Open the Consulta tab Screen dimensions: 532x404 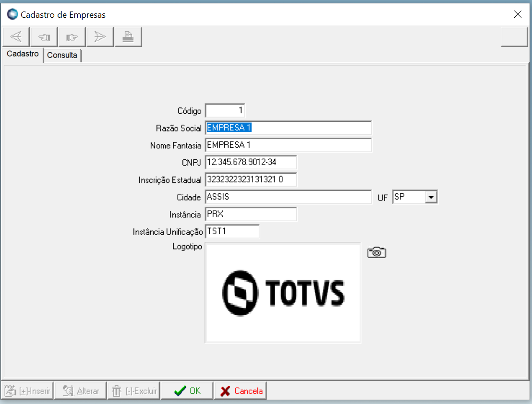[x=62, y=55]
